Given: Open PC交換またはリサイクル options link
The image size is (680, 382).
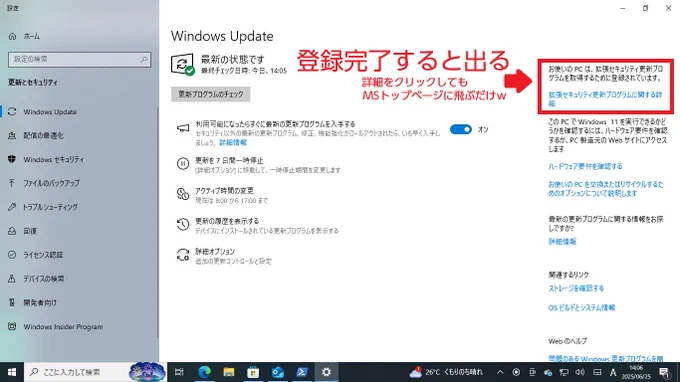Looking at the screenshot, I should pos(605,189).
